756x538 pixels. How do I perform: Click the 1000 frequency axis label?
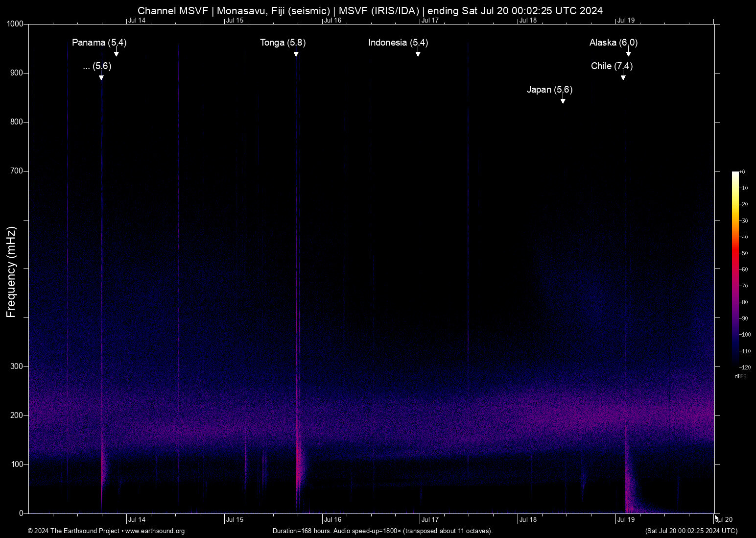pos(15,24)
